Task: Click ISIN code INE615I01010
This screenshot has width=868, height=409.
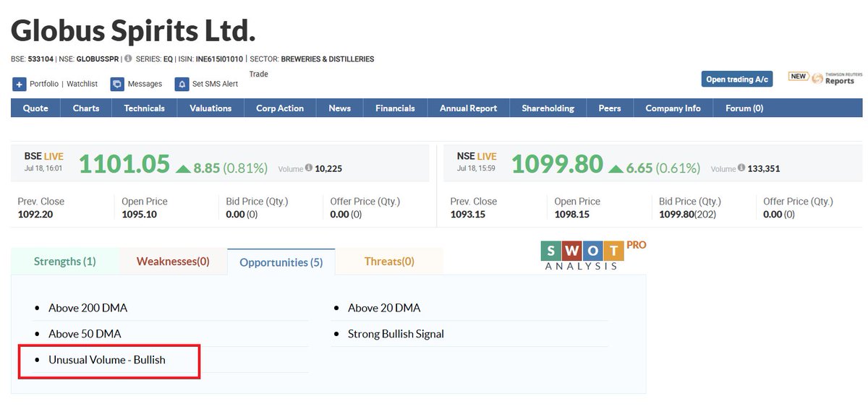Action: click(219, 59)
